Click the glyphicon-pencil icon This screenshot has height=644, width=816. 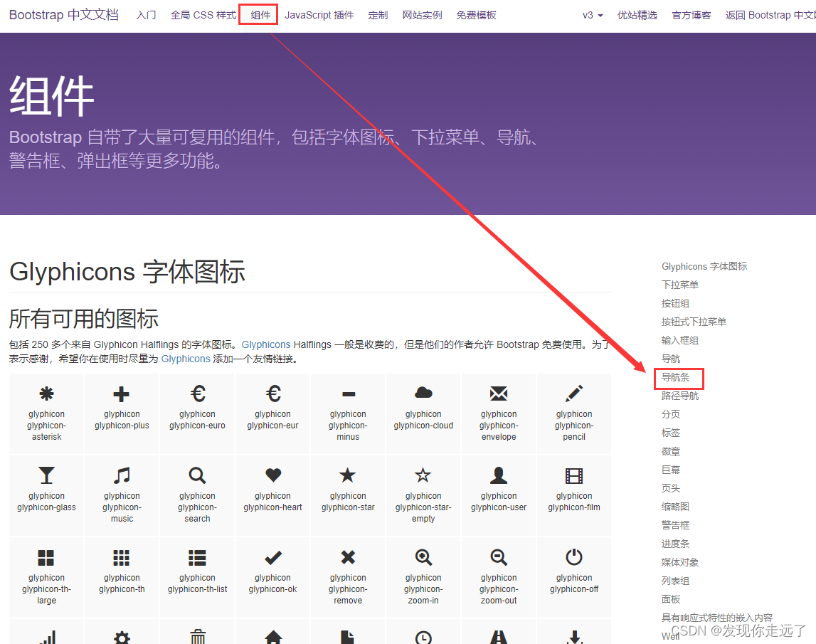click(573, 392)
